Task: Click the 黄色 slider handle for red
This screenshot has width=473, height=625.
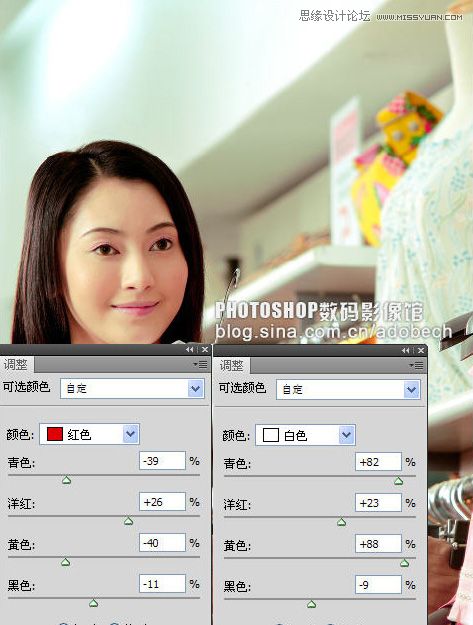Action: point(65,562)
